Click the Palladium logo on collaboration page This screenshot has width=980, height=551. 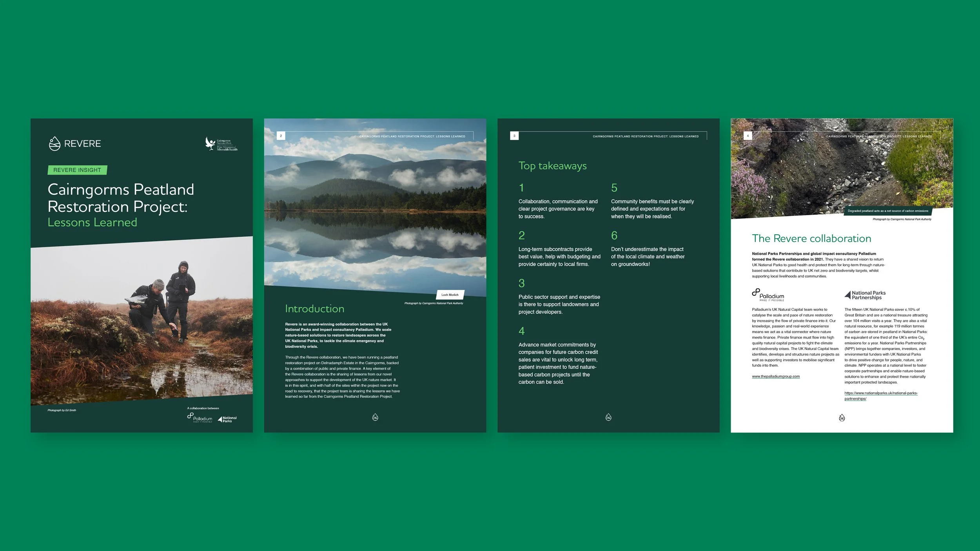[x=768, y=295]
